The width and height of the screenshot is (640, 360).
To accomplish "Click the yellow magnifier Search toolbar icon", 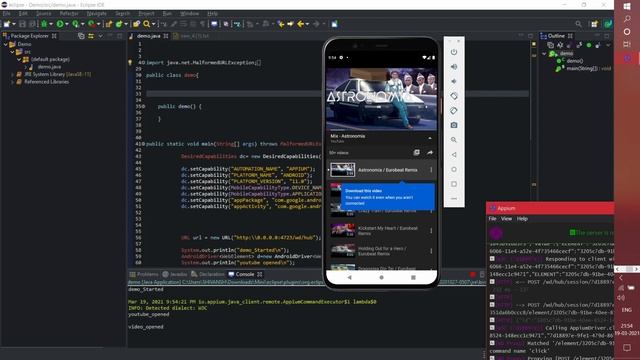I will pos(147,24).
